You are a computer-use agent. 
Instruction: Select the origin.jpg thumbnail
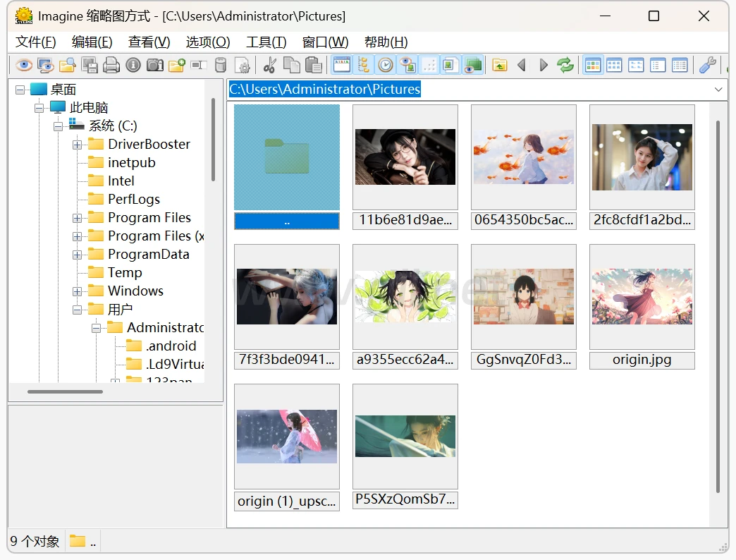click(642, 297)
